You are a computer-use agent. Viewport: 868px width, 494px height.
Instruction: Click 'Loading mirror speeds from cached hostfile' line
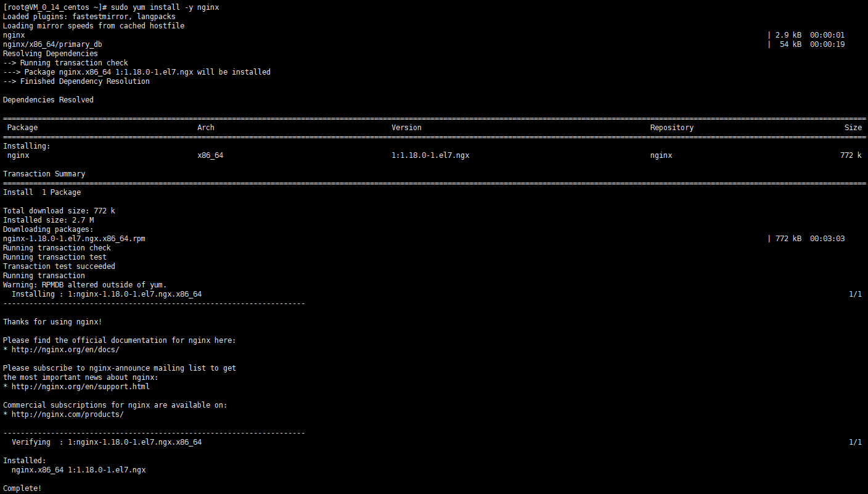(x=94, y=26)
